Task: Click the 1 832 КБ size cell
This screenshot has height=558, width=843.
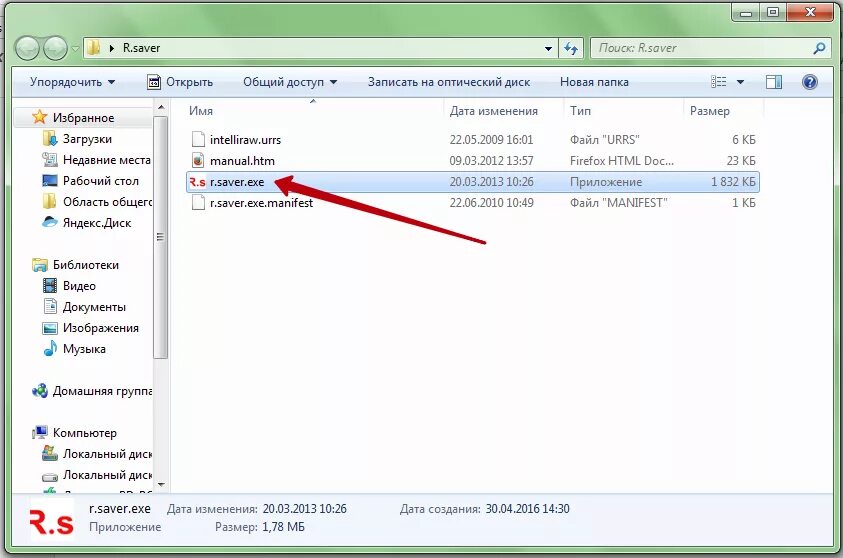Action: point(733,182)
